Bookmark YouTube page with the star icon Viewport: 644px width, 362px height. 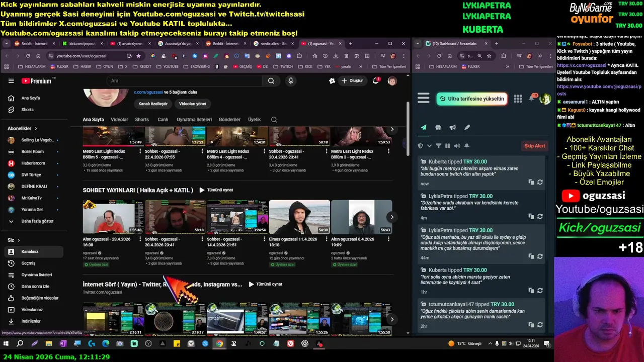(x=138, y=56)
